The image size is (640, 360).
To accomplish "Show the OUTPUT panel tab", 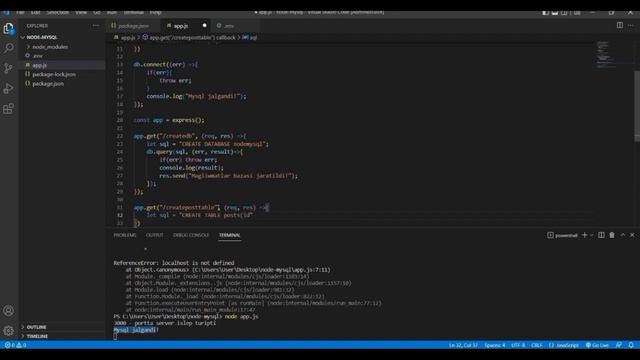I will [x=154, y=235].
